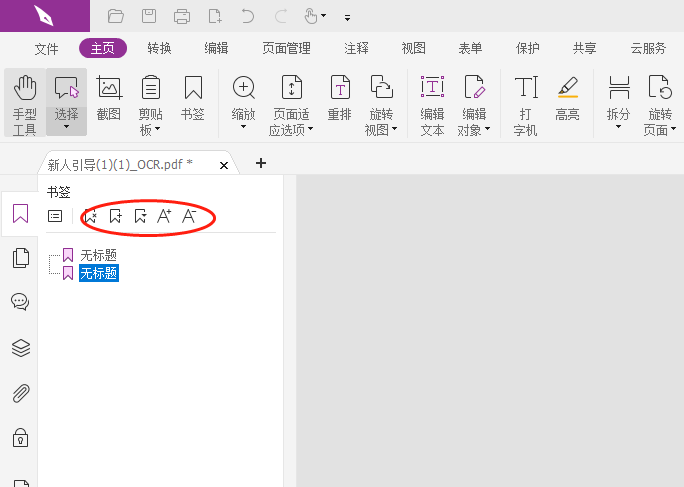The width and height of the screenshot is (684, 487).
Task: Open the 共享 tab
Action: point(585,48)
